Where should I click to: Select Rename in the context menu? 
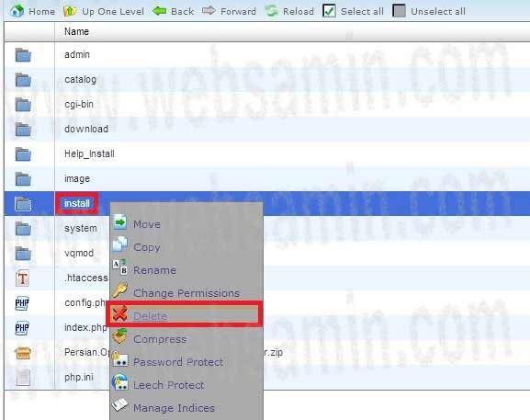click(154, 270)
